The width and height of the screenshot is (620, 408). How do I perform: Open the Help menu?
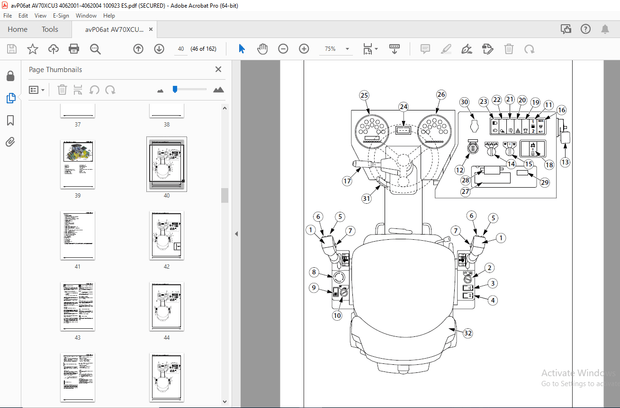(x=109, y=16)
